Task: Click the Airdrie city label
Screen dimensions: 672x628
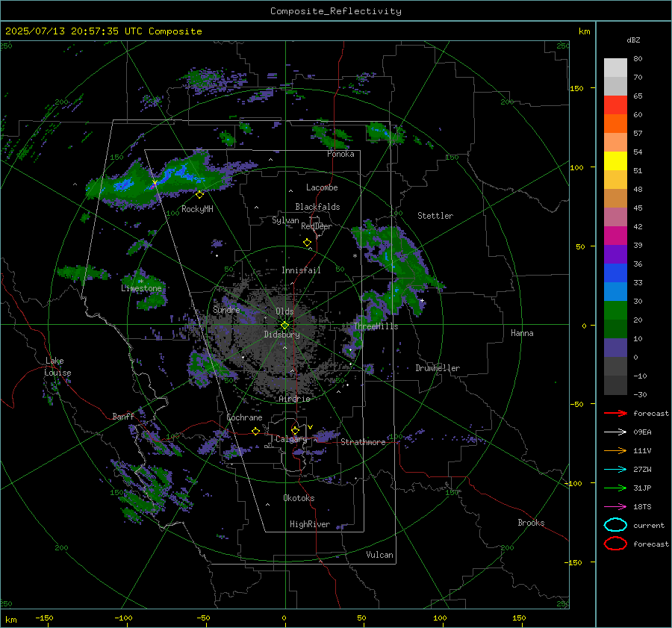Action: click(294, 399)
